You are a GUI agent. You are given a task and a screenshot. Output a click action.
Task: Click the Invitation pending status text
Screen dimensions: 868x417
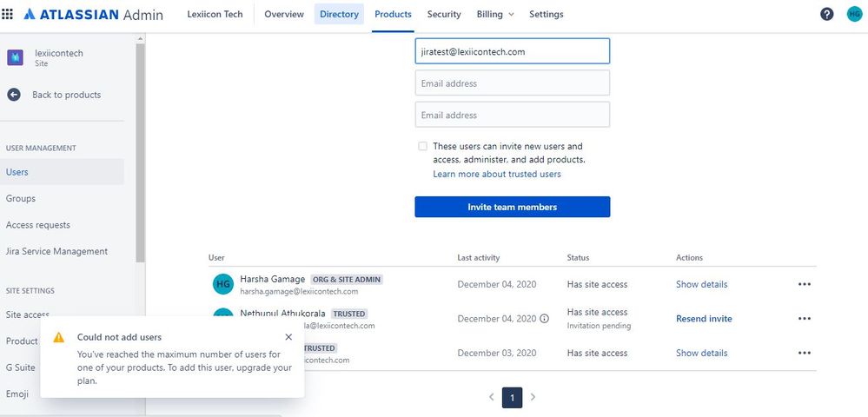coord(599,326)
